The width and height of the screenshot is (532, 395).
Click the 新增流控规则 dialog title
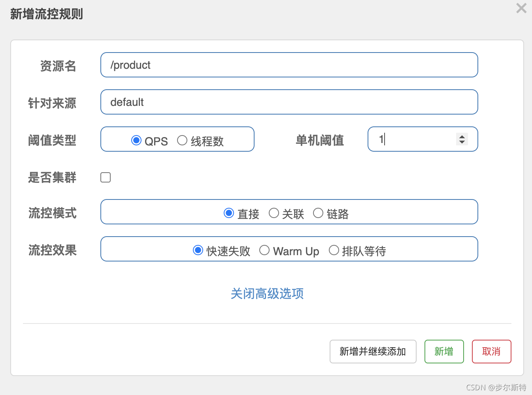click(47, 14)
